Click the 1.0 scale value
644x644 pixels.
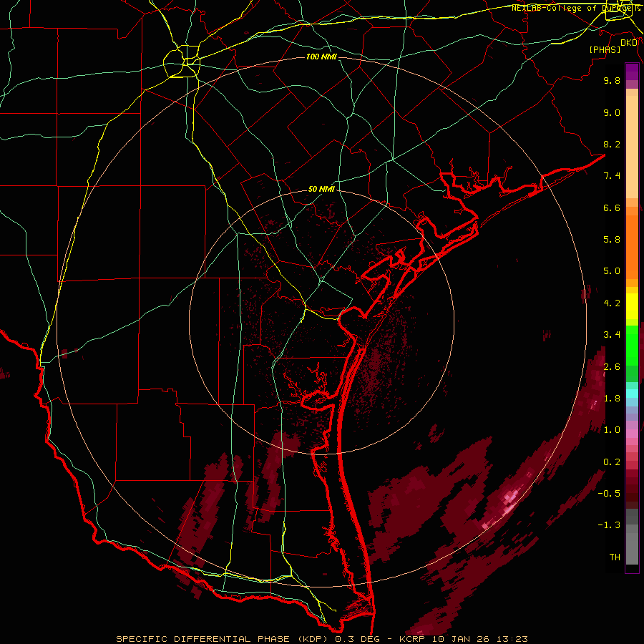tap(612, 430)
